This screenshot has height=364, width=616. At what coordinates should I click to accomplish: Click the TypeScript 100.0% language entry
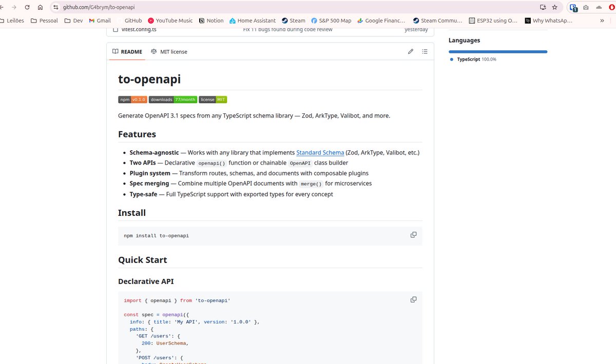pos(473,59)
